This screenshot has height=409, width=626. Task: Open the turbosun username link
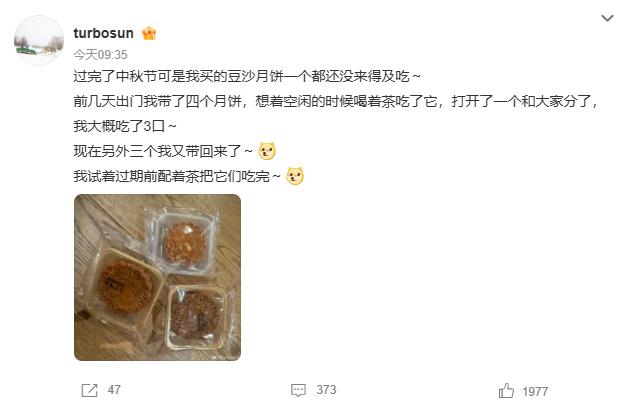[x=103, y=33]
